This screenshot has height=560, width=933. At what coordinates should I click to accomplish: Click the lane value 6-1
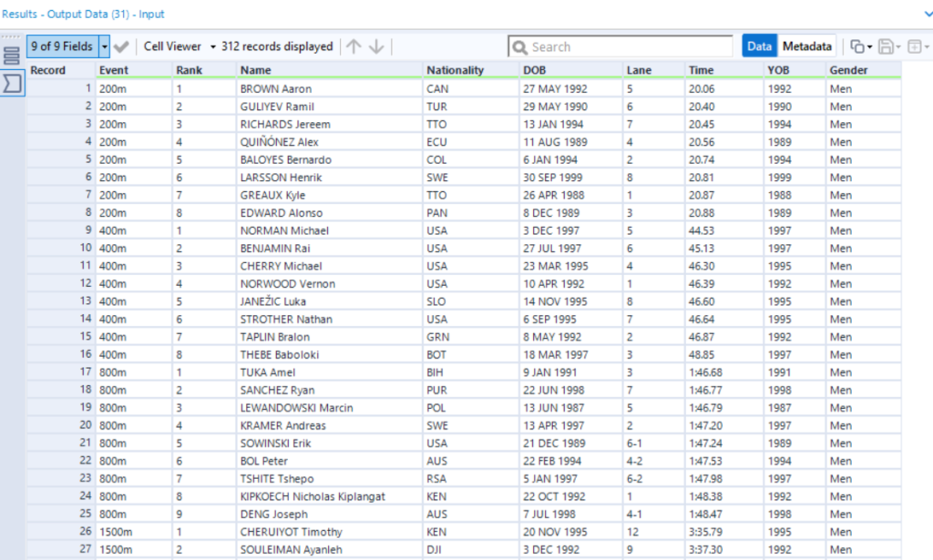654,443
